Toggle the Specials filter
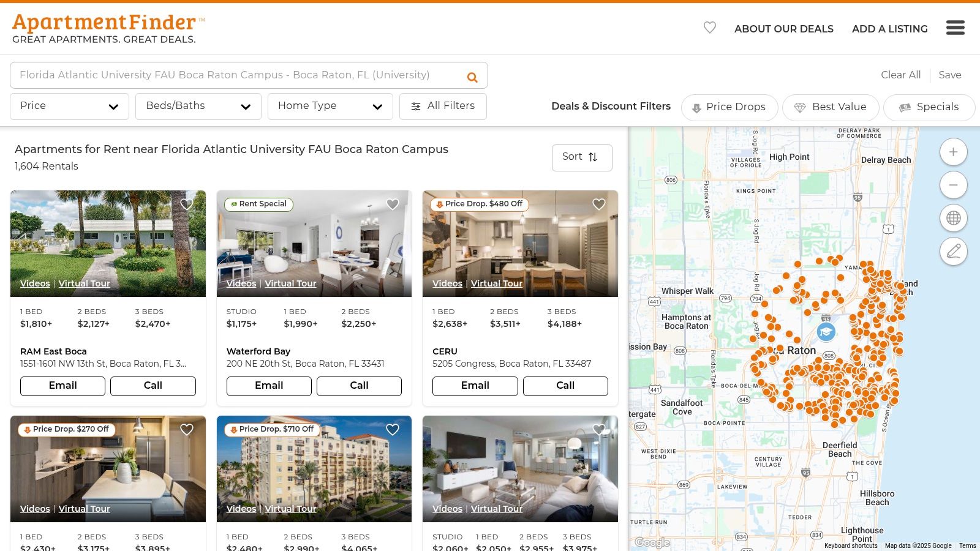980x551 pixels. point(929,107)
